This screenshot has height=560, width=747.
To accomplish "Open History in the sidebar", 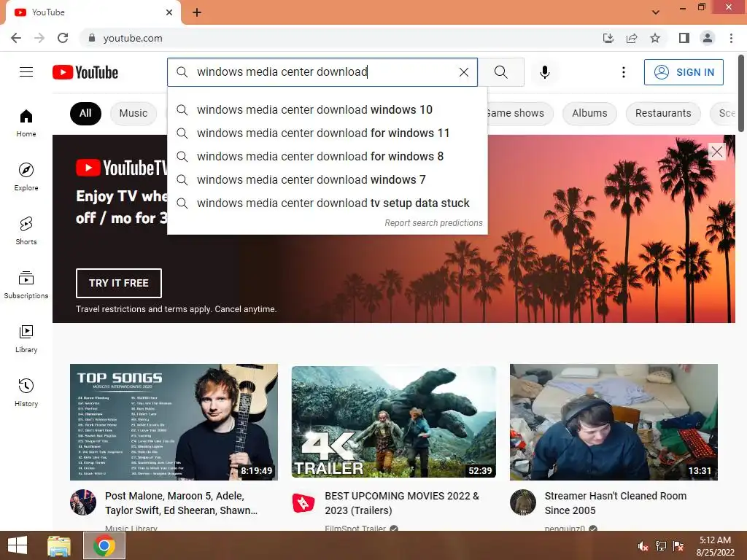I will 26,392.
